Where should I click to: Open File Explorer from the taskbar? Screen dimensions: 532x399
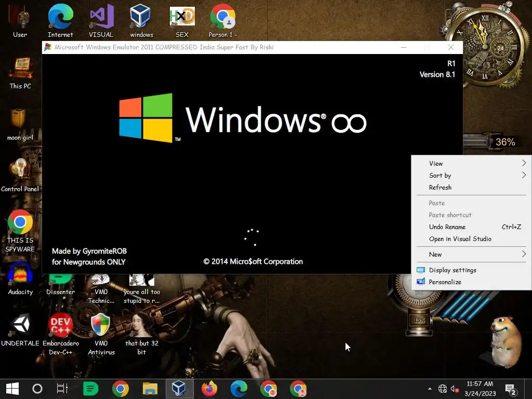coord(150,389)
